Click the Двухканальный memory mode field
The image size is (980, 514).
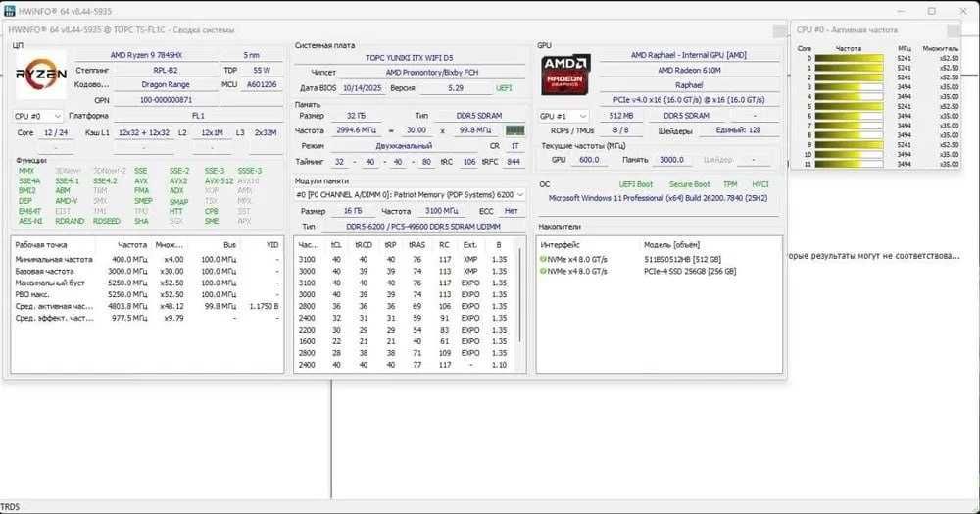click(x=404, y=146)
